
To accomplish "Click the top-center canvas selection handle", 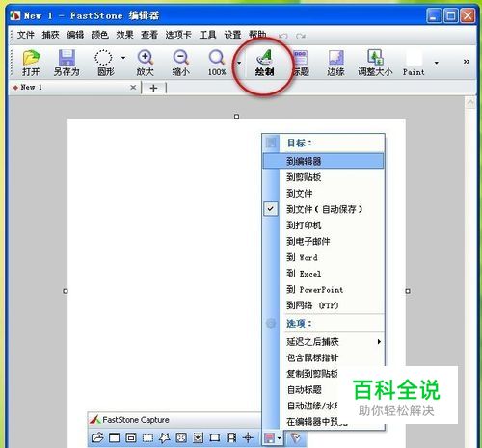I will click(x=236, y=116).
